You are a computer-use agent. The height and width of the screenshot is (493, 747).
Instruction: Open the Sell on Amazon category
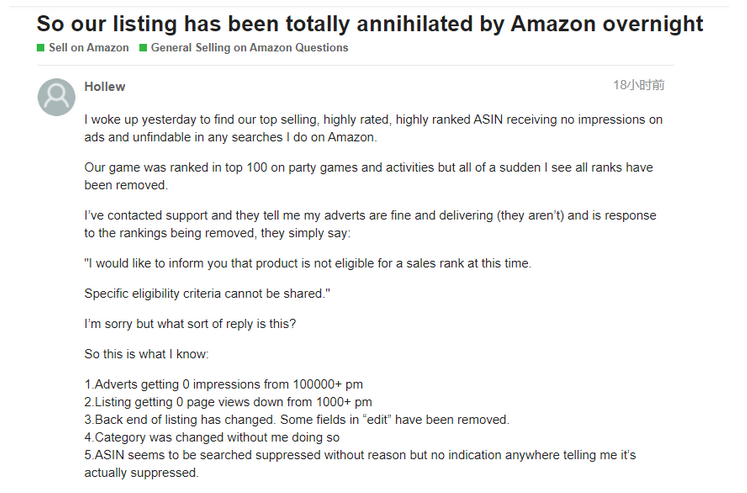89,48
